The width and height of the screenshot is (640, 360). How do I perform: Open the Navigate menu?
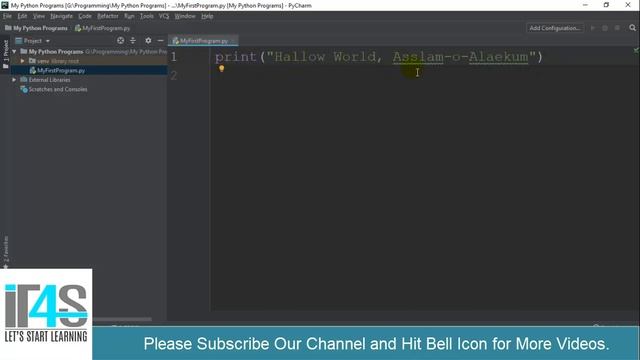coord(61,16)
